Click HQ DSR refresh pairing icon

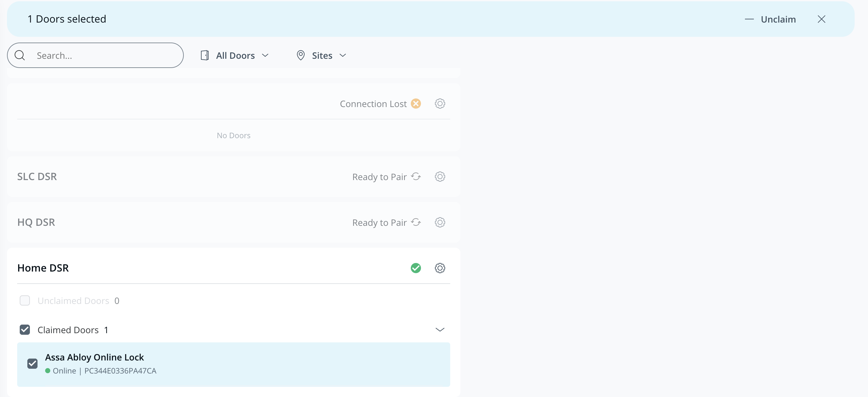click(416, 222)
